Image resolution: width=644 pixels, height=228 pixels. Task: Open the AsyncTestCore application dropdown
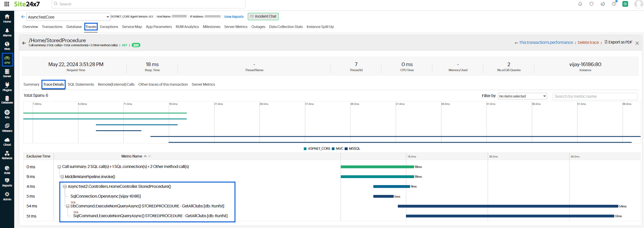[69, 17]
